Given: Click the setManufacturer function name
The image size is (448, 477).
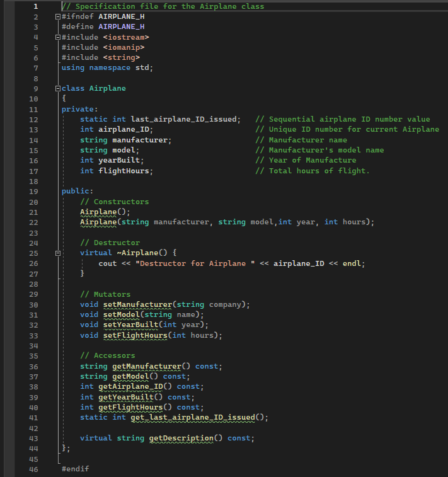Looking at the screenshot, I should point(137,304).
